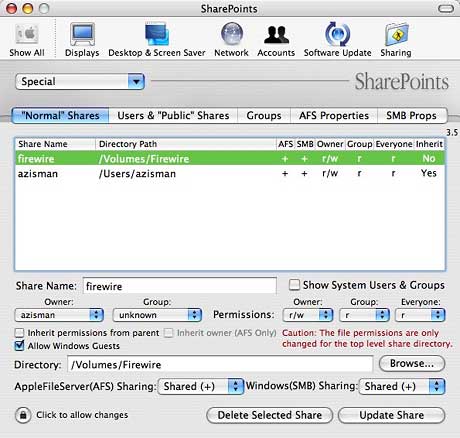Open Desktop & Screen Saver icon

point(157,39)
